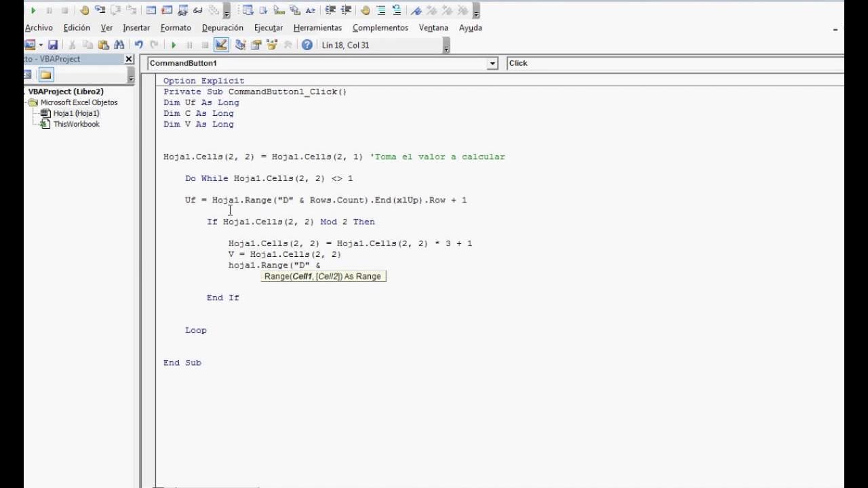Open the Depuración menu

tap(222, 28)
